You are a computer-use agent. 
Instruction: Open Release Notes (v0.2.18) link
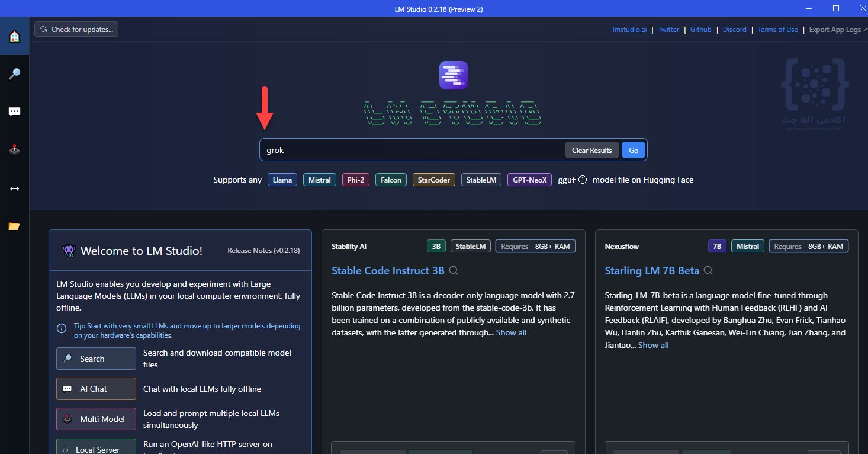(263, 251)
